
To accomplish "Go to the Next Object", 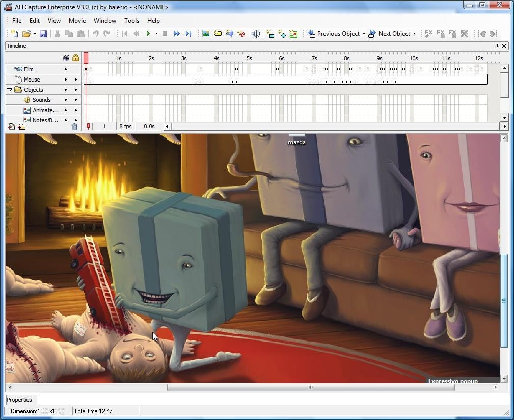I will point(390,34).
